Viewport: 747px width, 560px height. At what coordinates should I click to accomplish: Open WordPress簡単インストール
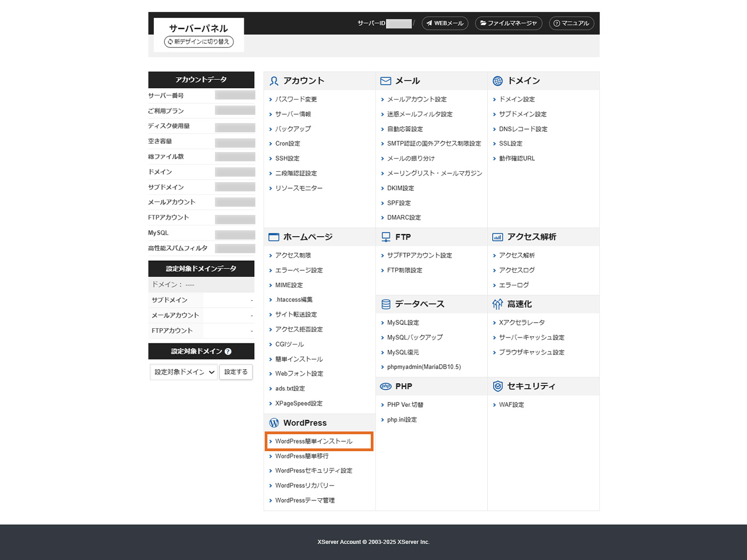point(314,441)
